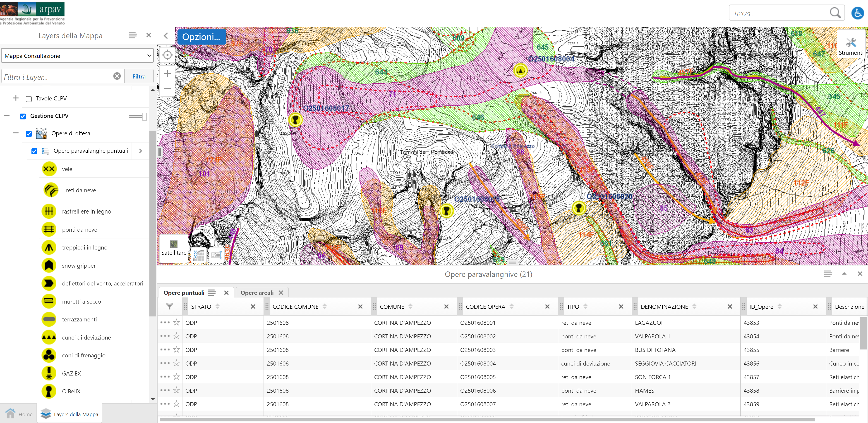The image size is (868, 423).
Task: Switch to Opere areali tab
Action: point(257,292)
